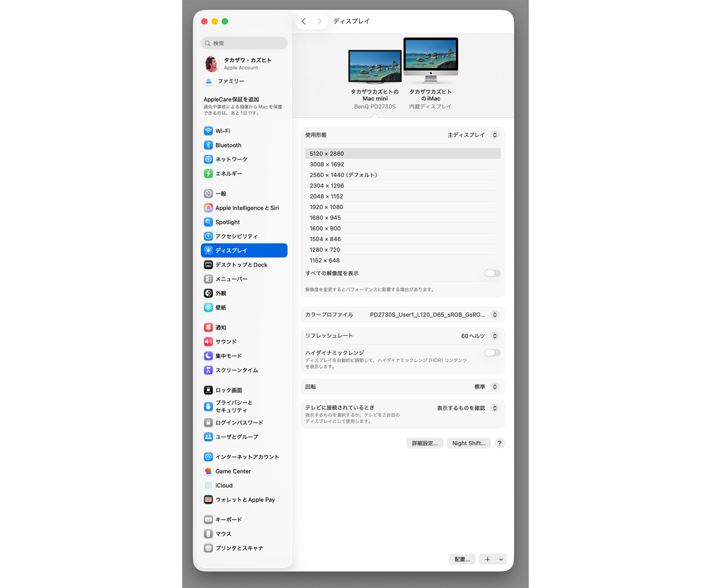
Task: Select resolution 2048 × 1152
Action: 403,196
